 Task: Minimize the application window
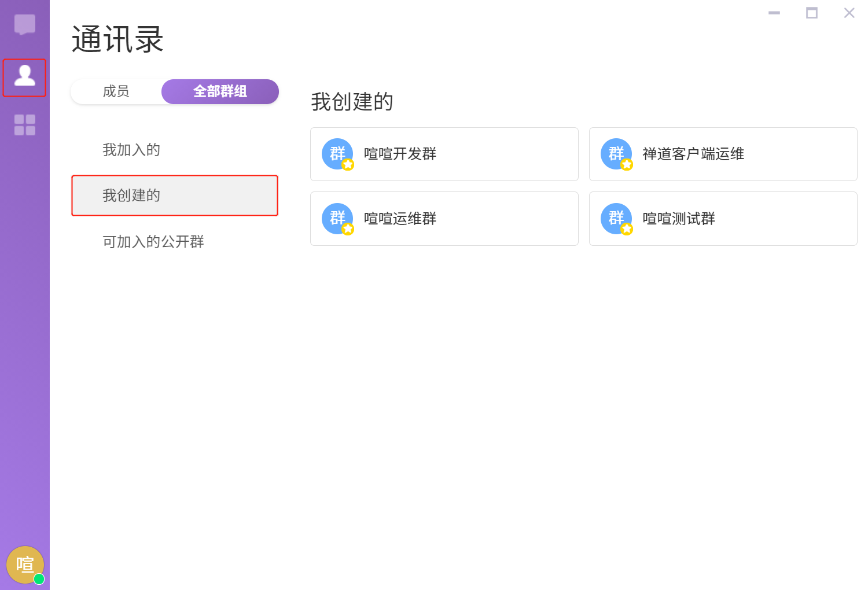point(774,13)
